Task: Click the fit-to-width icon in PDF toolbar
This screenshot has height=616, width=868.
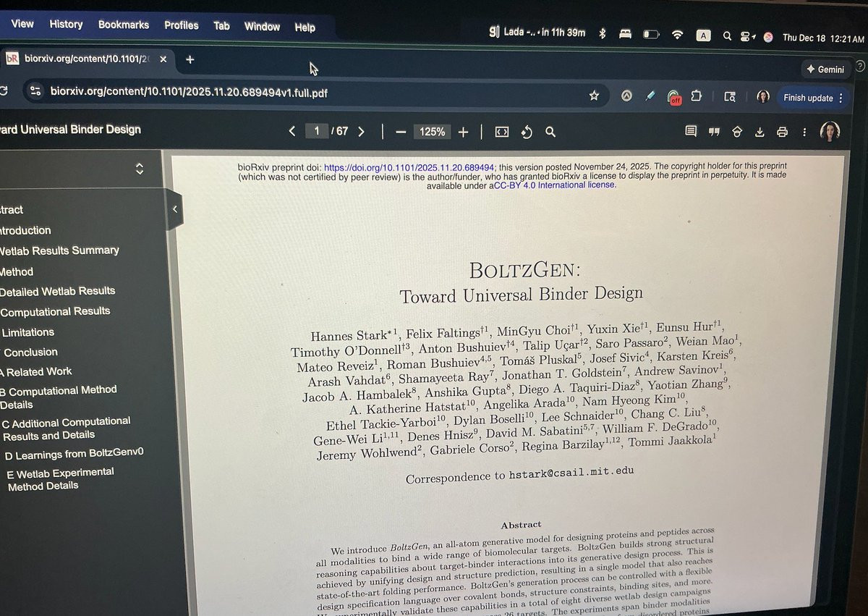Action: click(x=502, y=132)
